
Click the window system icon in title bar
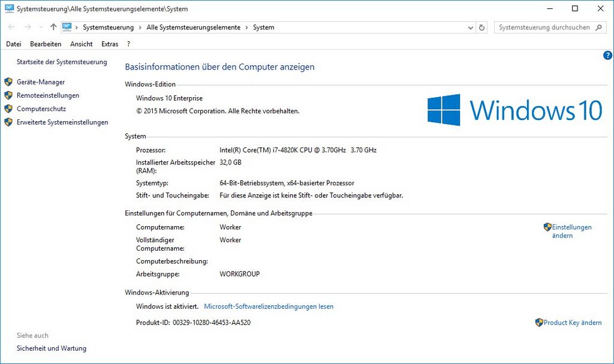(10, 8)
